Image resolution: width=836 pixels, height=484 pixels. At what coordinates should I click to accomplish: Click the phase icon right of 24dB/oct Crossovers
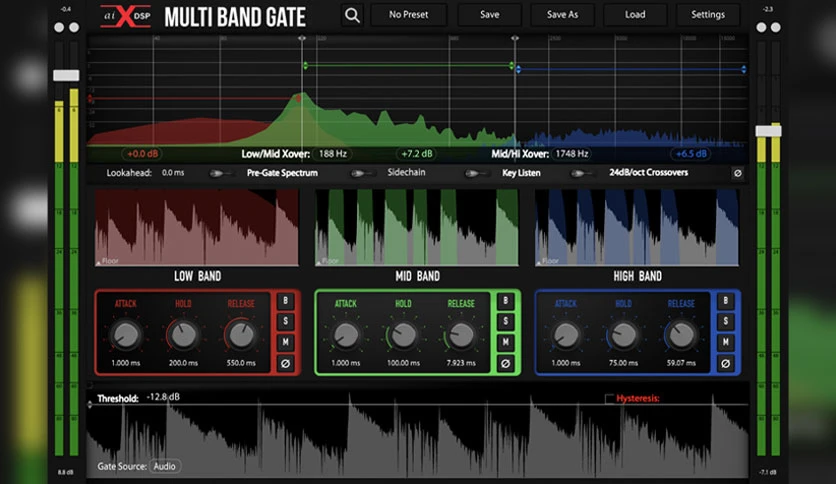click(x=737, y=173)
